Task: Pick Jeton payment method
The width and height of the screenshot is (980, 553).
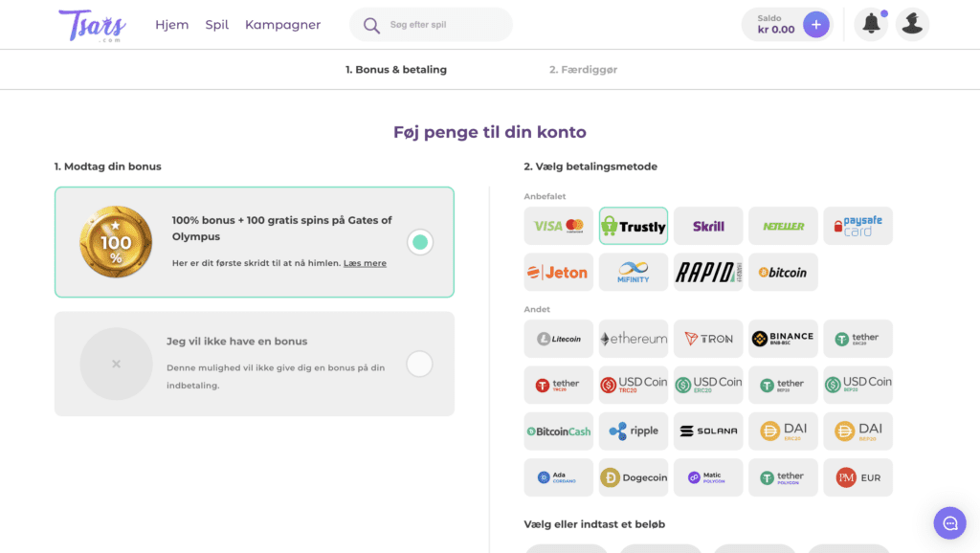Action: tap(559, 272)
